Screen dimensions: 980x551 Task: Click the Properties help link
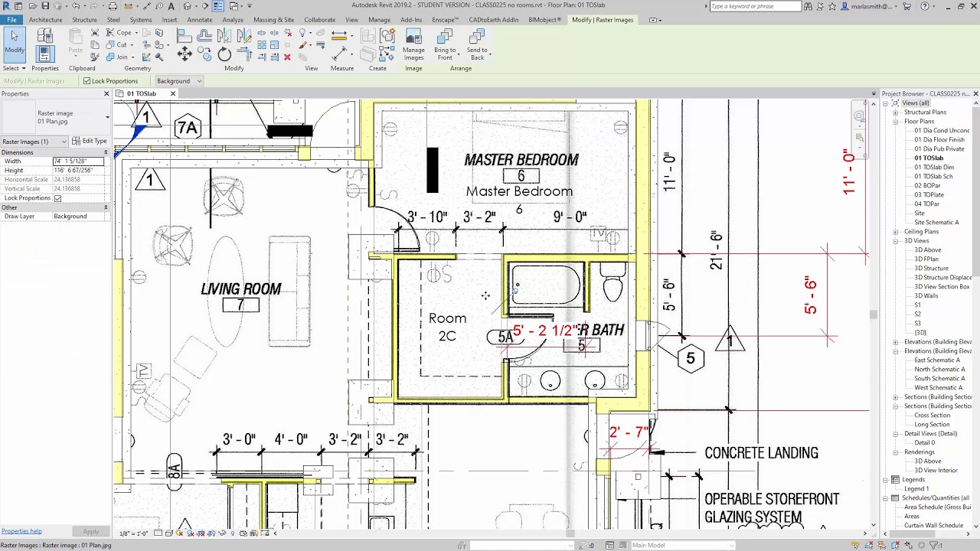coord(21,531)
